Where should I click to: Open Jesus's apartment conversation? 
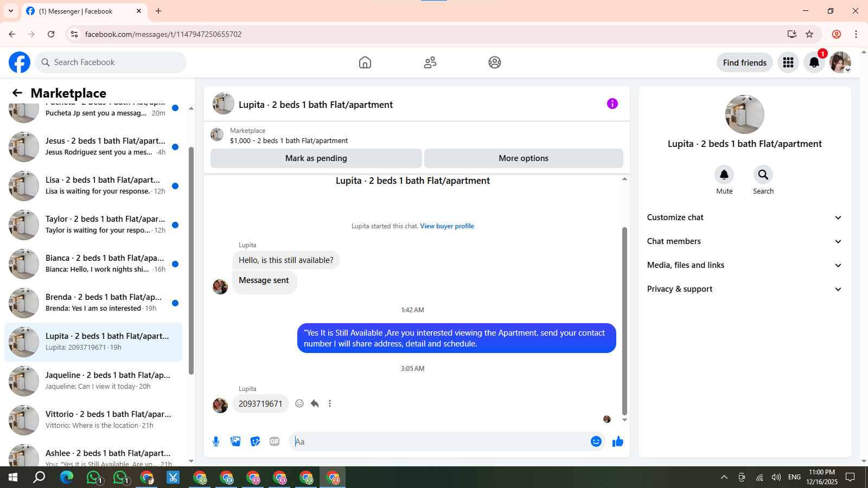(93, 147)
